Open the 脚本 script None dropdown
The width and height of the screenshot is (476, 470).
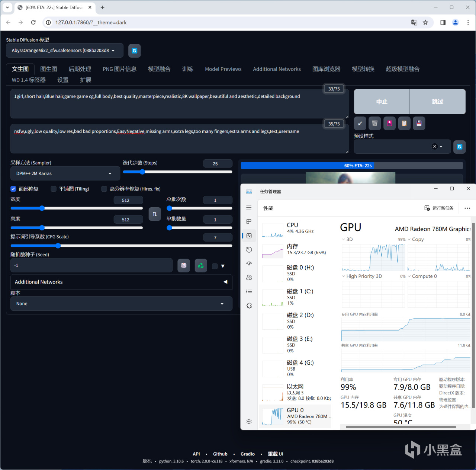[x=121, y=304]
